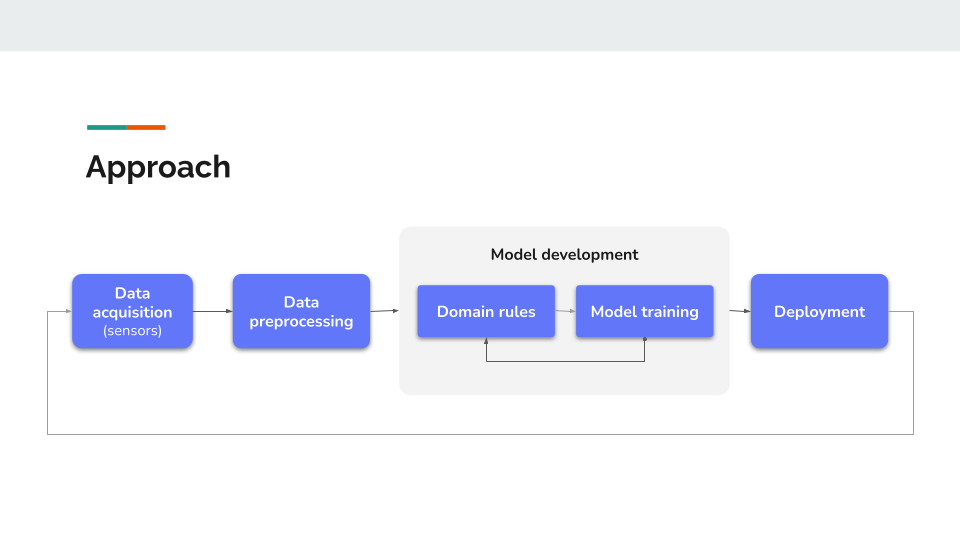The height and width of the screenshot is (540, 960).
Task: Click arrow between Domain rules and Model training
Action: click(x=565, y=311)
